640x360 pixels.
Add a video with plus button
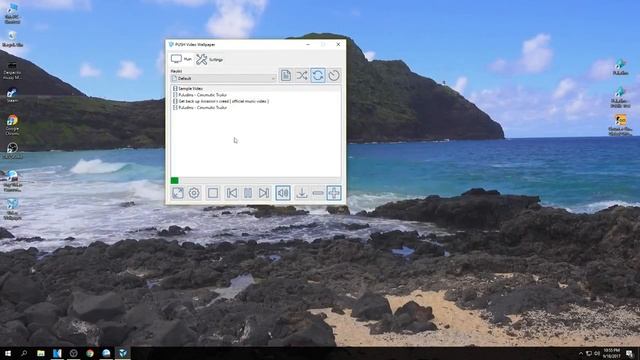pos(334,193)
